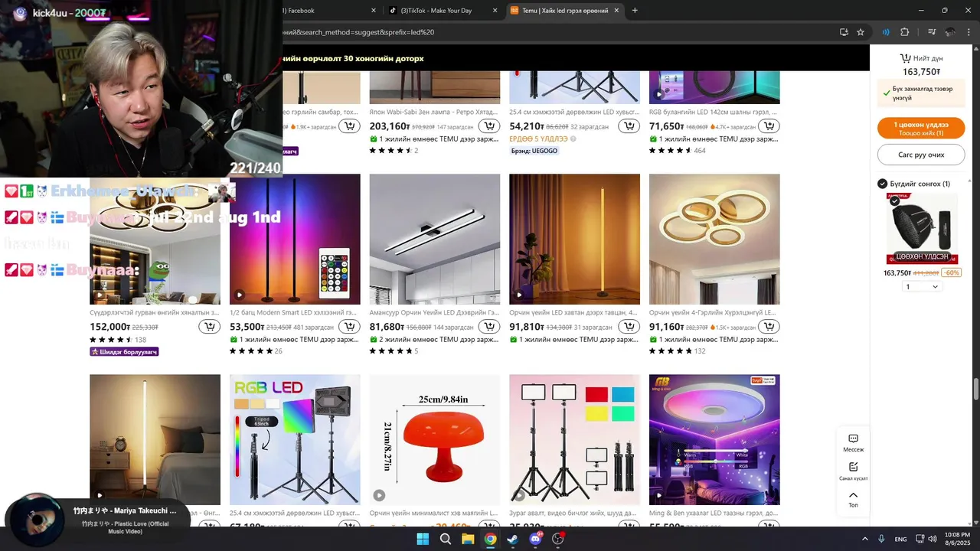Play video on the 53,500₮ Smart LED lamp
The height and width of the screenshot is (551, 980).
tap(239, 295)
